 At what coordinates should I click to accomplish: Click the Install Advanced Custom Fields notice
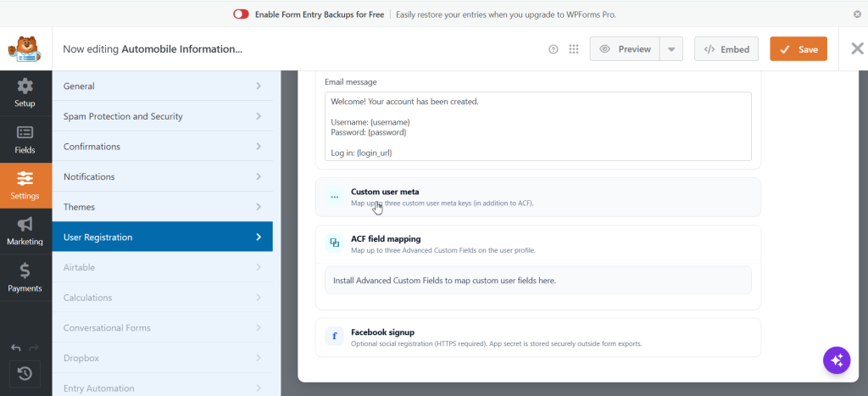[x=537, y=280]
